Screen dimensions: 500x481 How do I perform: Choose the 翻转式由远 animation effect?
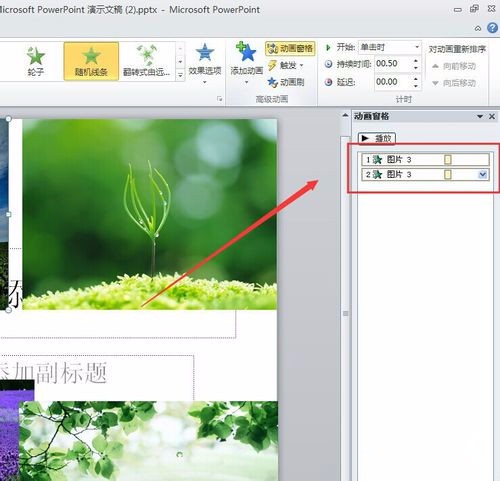pyautogui.click(x=147, y=61)
